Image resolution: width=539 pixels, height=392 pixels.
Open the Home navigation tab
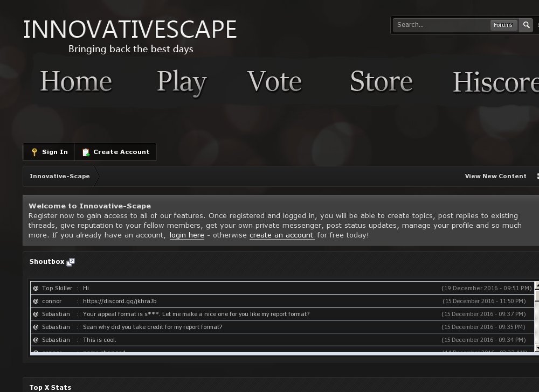point(76,81)
